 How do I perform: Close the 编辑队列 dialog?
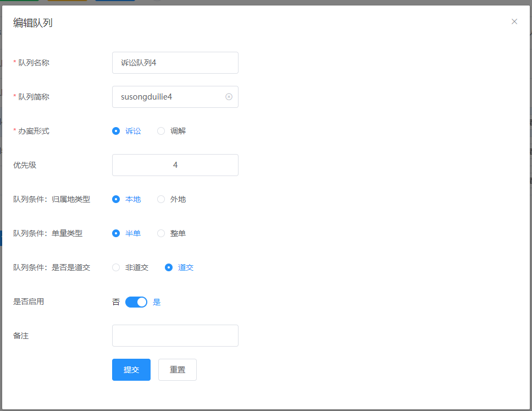(x=514, y=22)
